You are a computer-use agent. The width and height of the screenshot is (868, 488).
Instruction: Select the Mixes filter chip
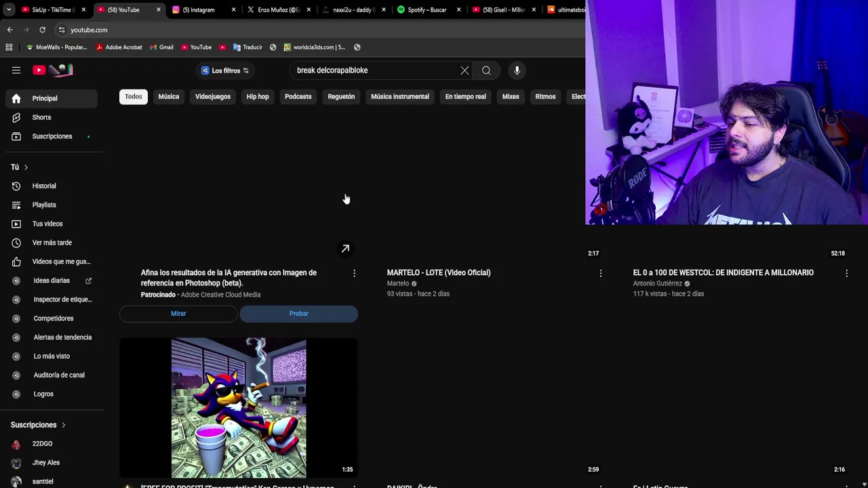click(x=511, y=96)
